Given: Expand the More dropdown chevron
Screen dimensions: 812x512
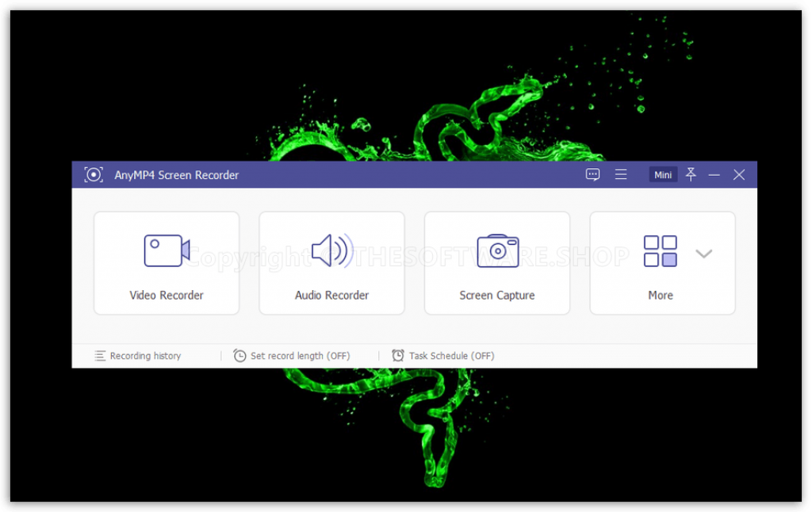Looking at the screenshot, I should [x=704, y=254].
